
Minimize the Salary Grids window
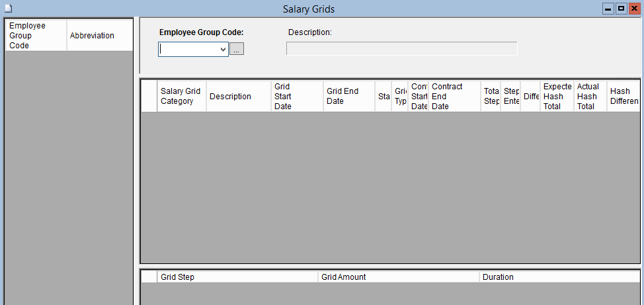tap(608, 9)
